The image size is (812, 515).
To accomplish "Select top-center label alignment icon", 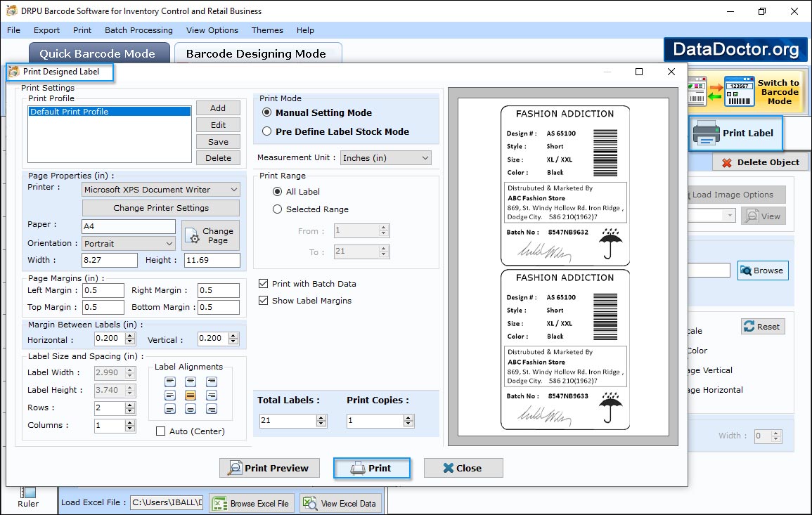I will [191, 382].
